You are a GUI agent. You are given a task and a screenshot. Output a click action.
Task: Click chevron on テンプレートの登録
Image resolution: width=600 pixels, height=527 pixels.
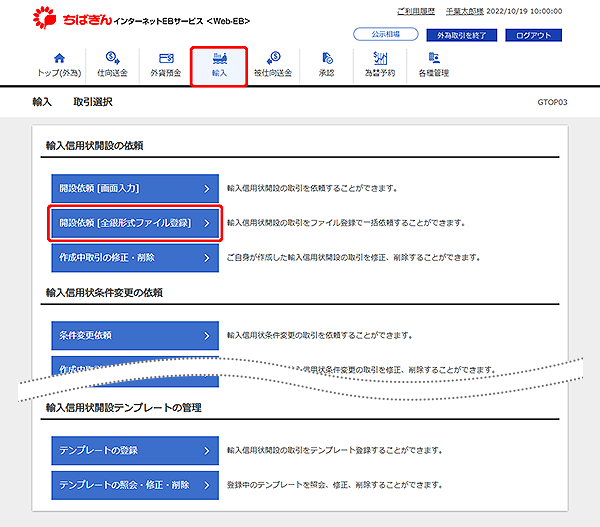pos(207,451)
